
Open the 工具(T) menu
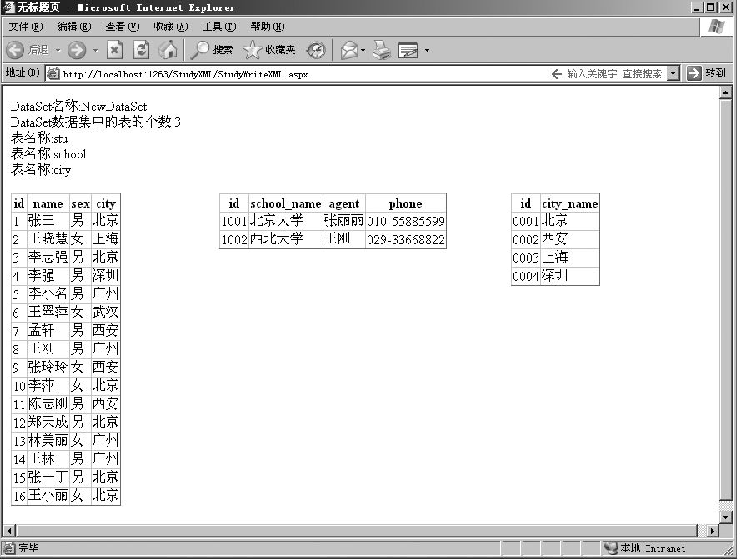tap(219, 27)
